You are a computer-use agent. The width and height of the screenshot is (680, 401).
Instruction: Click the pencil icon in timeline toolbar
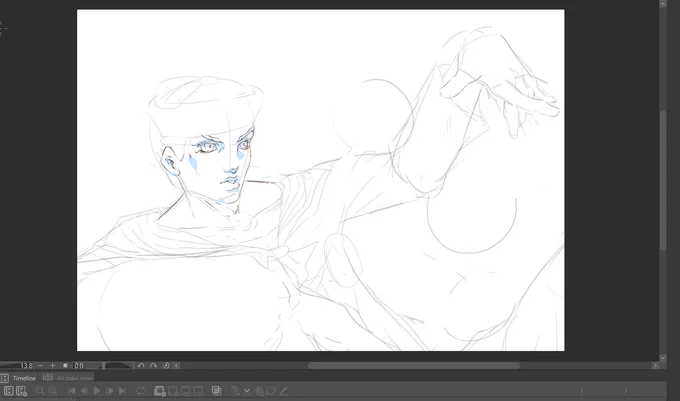(x=283, y=391)
